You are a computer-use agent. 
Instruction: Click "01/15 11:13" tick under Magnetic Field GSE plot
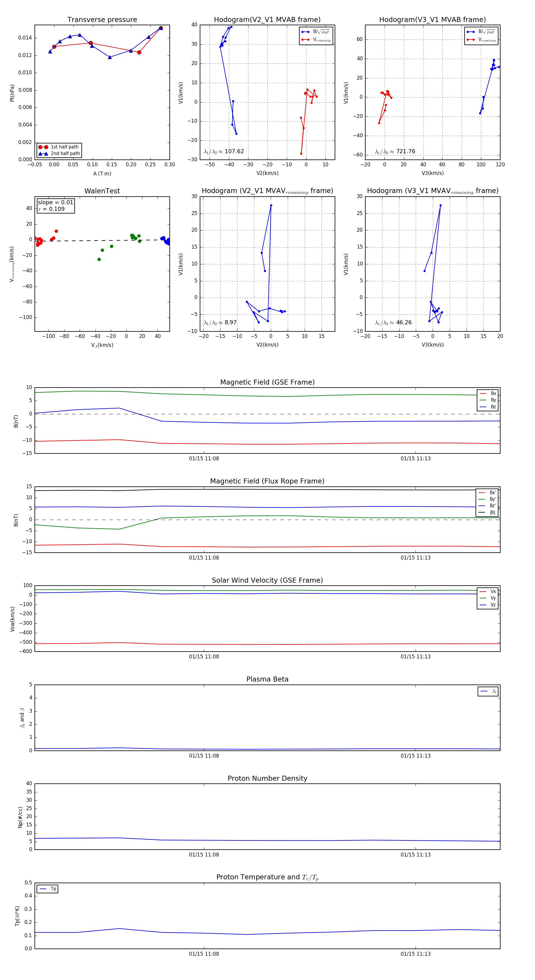(416, 459)
